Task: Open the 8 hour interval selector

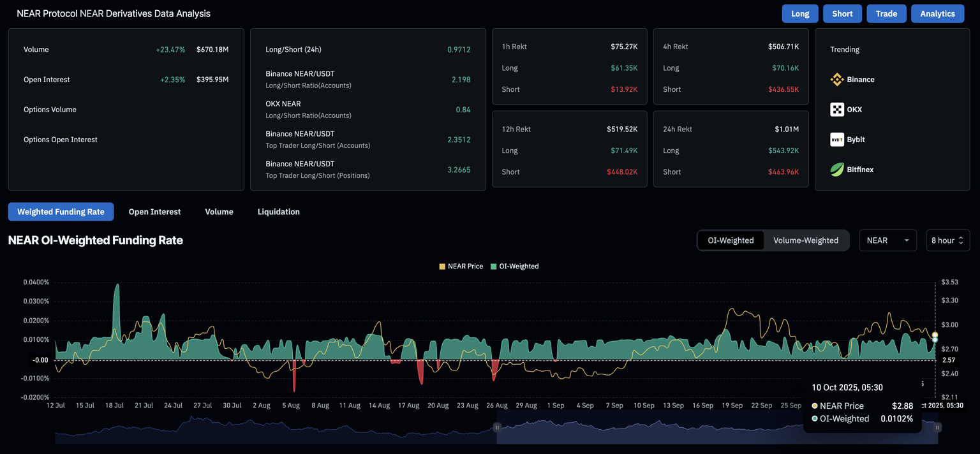Action: pyautogui.click(x=947, y=240)
